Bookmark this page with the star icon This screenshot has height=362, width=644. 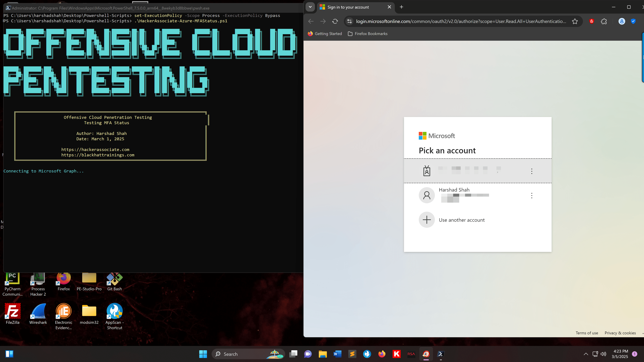coord(575,21)
